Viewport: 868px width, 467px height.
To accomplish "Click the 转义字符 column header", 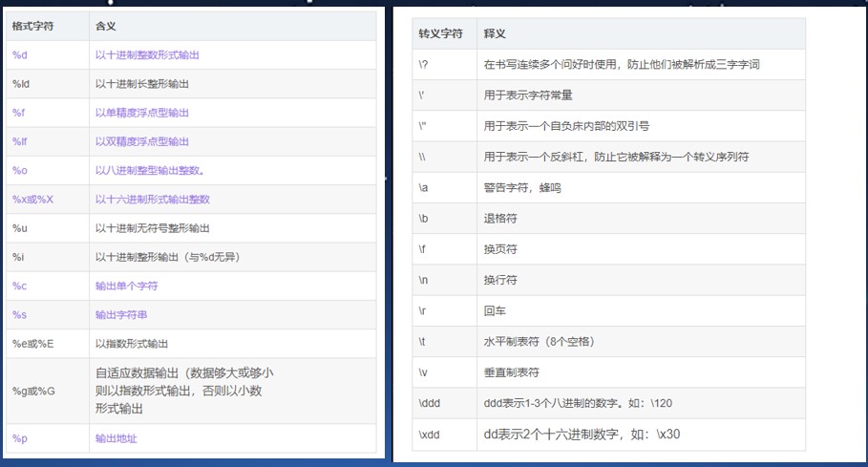I will click(x=438, y=33).
